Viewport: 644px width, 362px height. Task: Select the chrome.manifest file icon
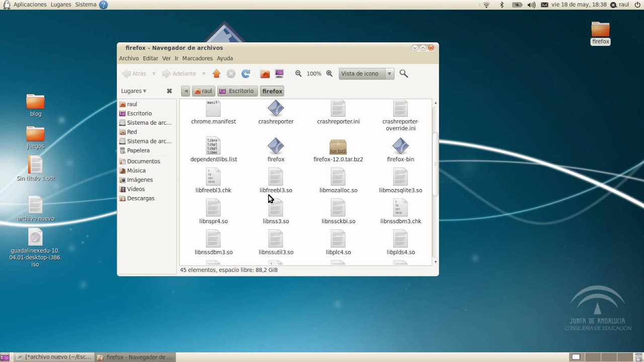pyautogui.click(x=213, y=109)
